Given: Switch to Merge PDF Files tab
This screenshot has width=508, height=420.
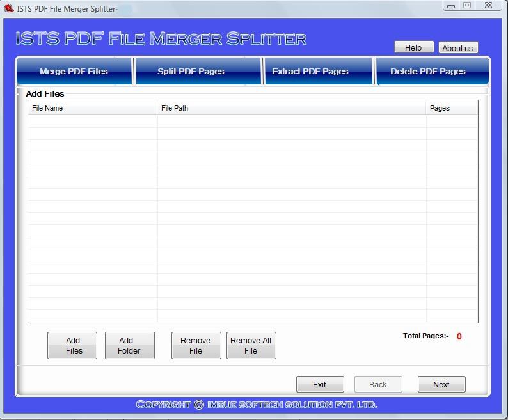Looking at the screenshot, I should (x=74, y=71).
